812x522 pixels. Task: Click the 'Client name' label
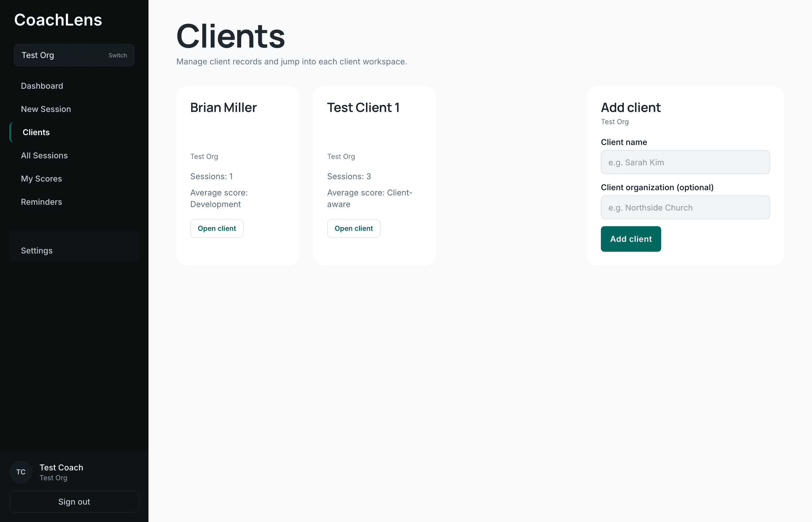tap(624, 142)
